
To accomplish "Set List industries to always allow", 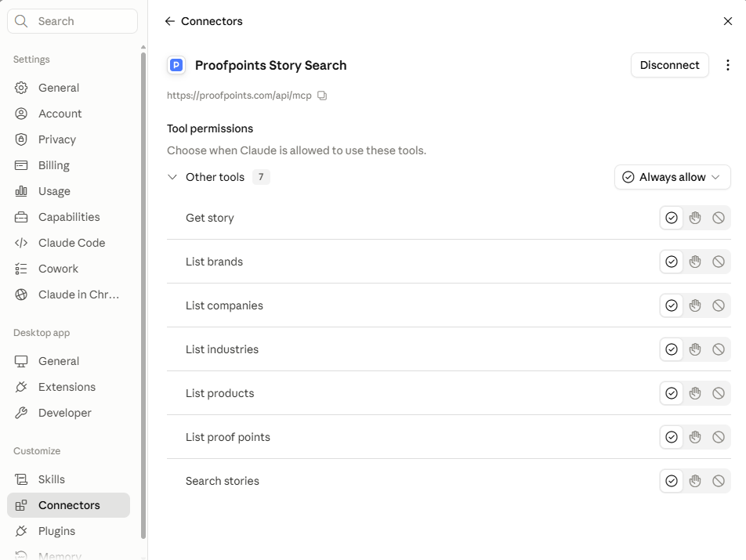I will tap(672, 349).
